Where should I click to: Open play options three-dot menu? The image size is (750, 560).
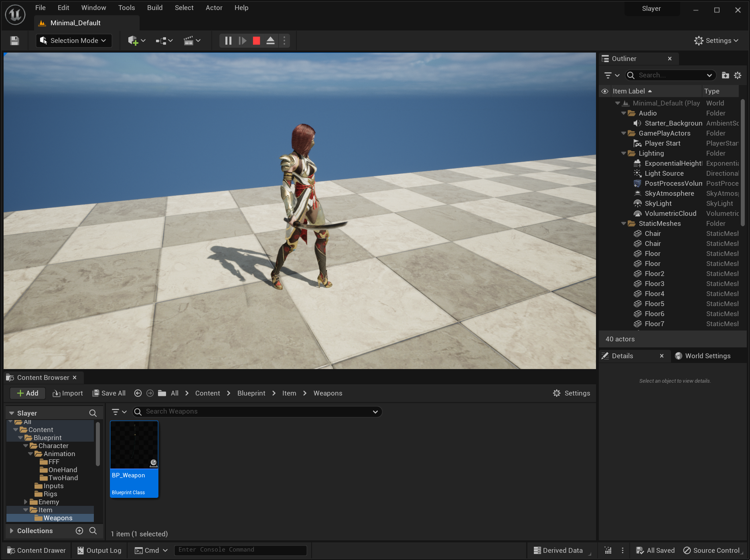[284, 41]
